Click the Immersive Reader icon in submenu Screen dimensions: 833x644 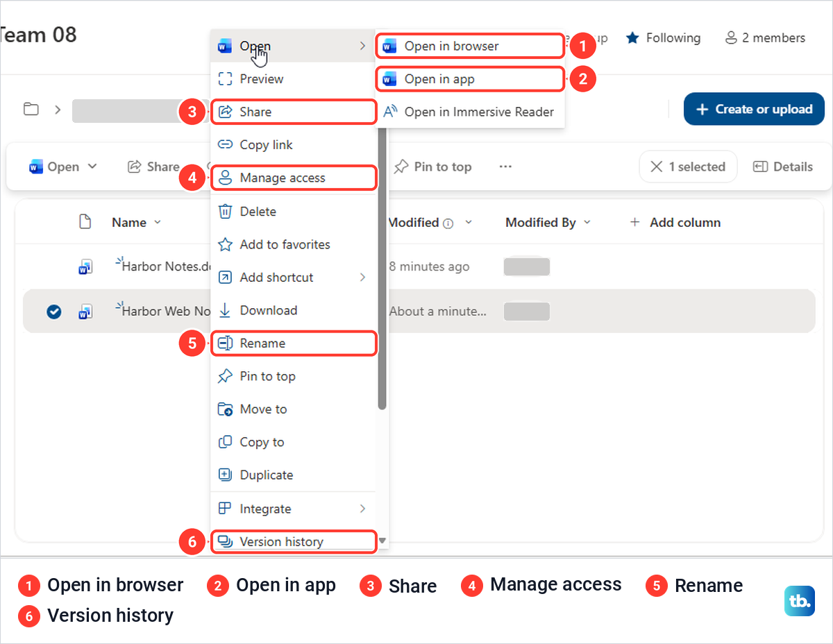pyautogui.click(x=390, y=112)
